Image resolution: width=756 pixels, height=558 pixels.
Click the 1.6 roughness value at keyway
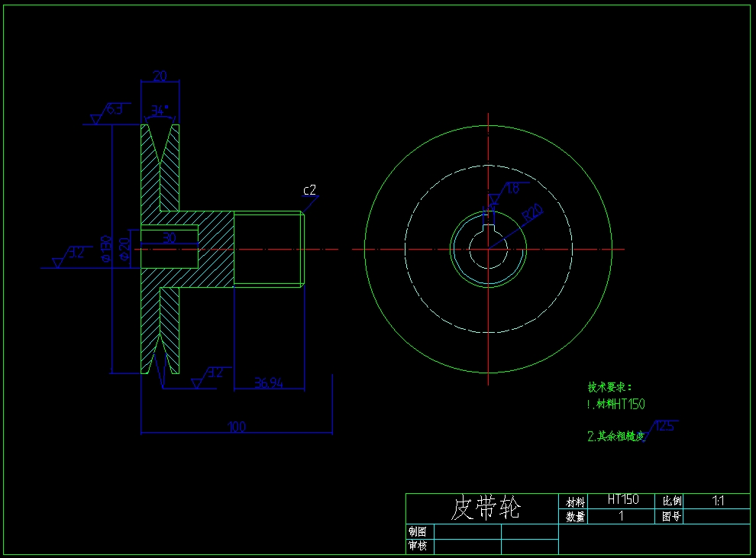512,189
